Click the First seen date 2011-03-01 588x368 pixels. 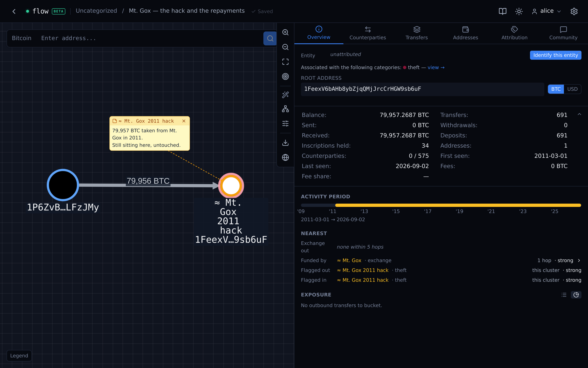point(551,156)
